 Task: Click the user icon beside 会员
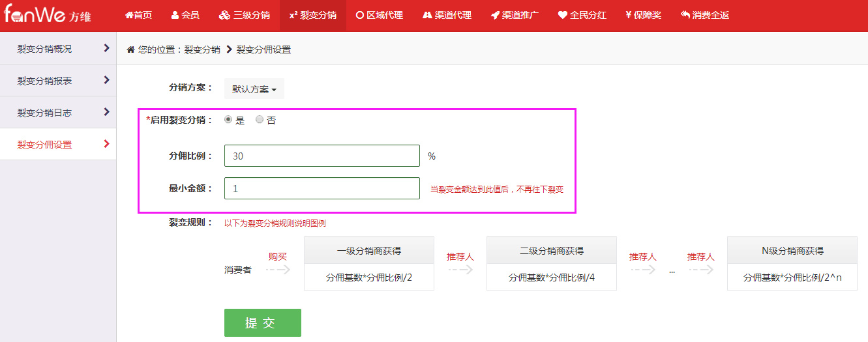[175, 15]
